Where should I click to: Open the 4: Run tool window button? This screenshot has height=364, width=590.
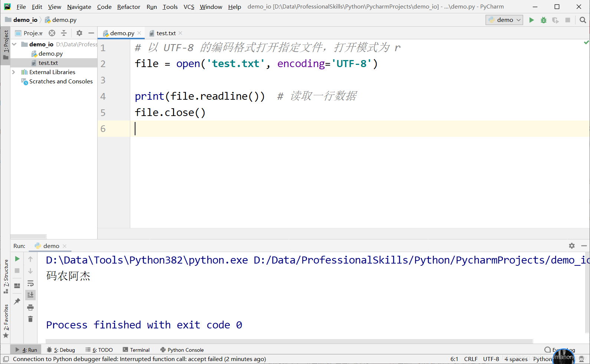[x=26, y=350]
